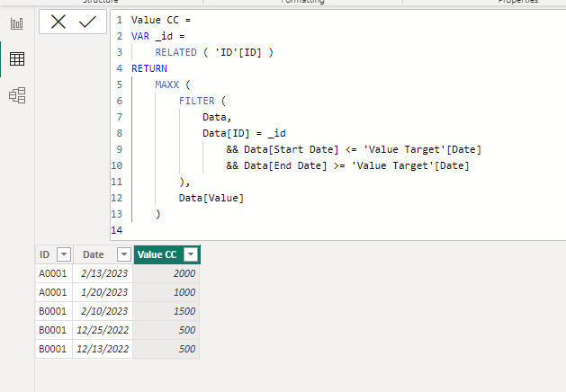The image size is (566, 392).
Task: Click 'Data[ID] = _id' on line 8
Action: (244, 133)
